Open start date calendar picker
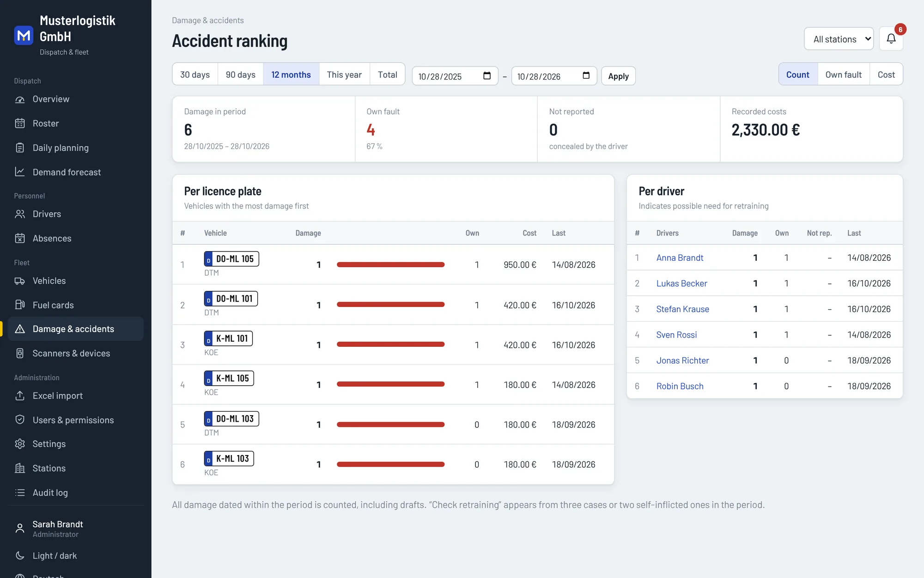924x578 pixels. pos(487,76)
